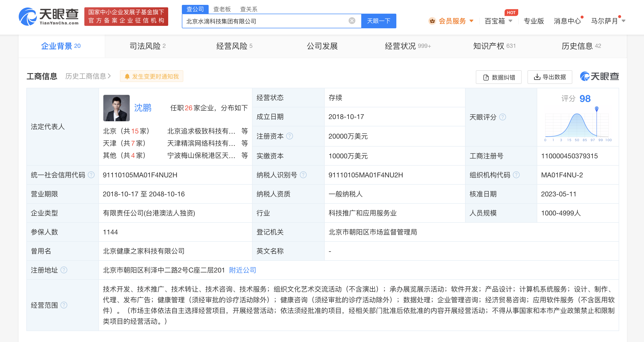This screenshot has height=342, width=644.
Task: Click the 一般纳税人 taxpayer qualification
Action: [x=345, y=194]
